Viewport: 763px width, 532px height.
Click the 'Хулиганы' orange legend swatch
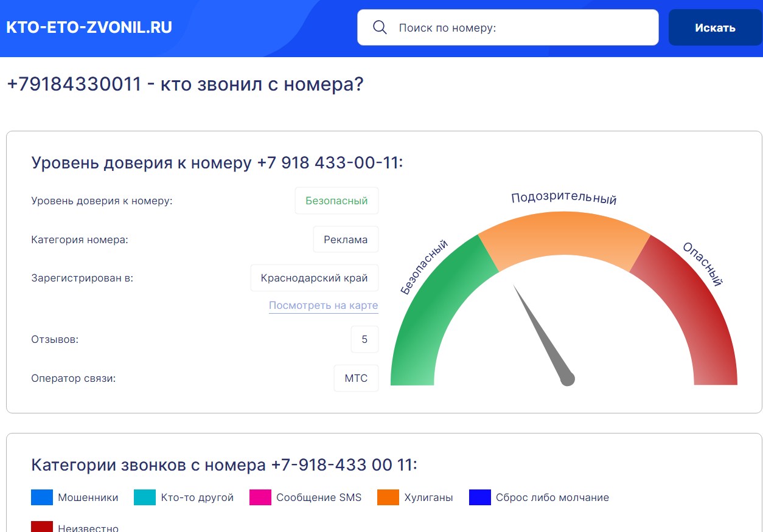click(388, 497)
